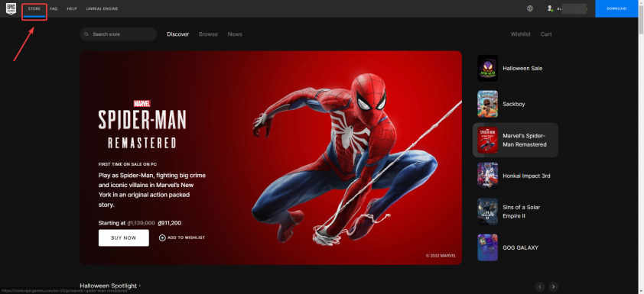The width and height of the screenshot is (644, 294).
Task: Click the Halloween Sale text label
Action: [522, 68]
